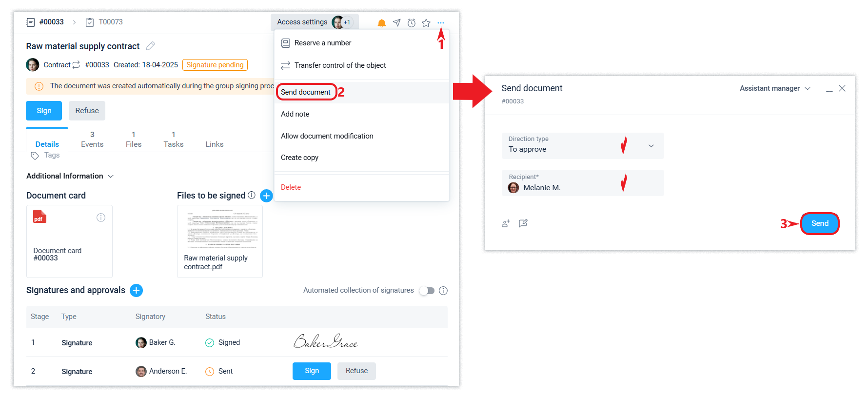Click the paper plane send icon

[397, 23]
